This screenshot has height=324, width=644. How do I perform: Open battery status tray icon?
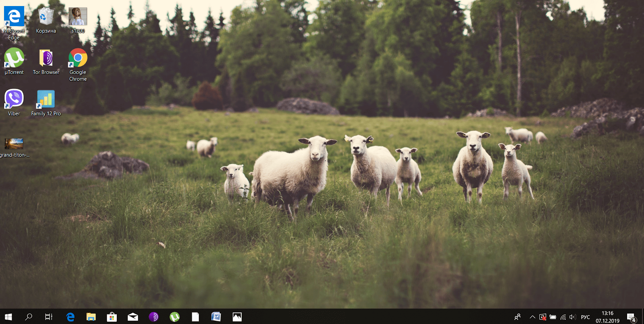tap(553, 317)
